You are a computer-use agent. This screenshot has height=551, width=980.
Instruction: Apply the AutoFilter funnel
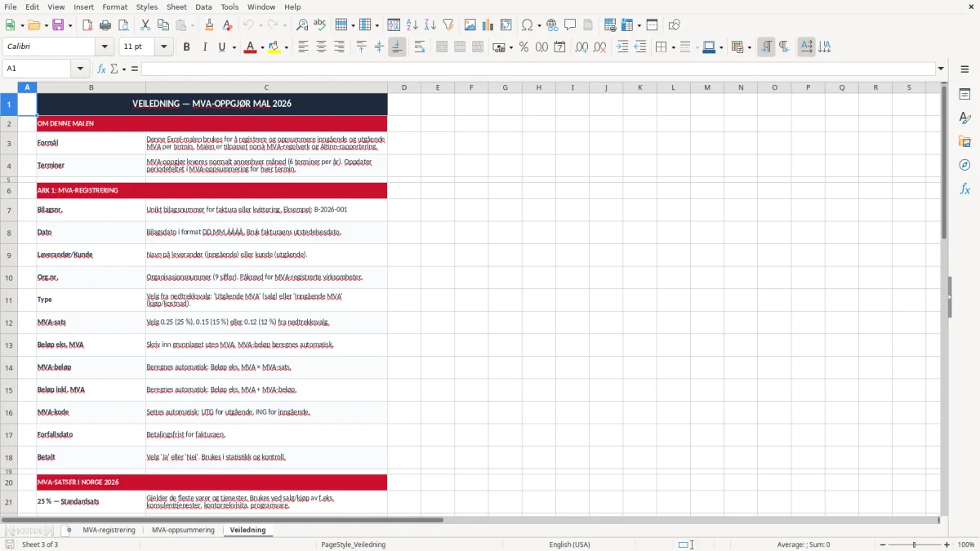click(448, 25)
